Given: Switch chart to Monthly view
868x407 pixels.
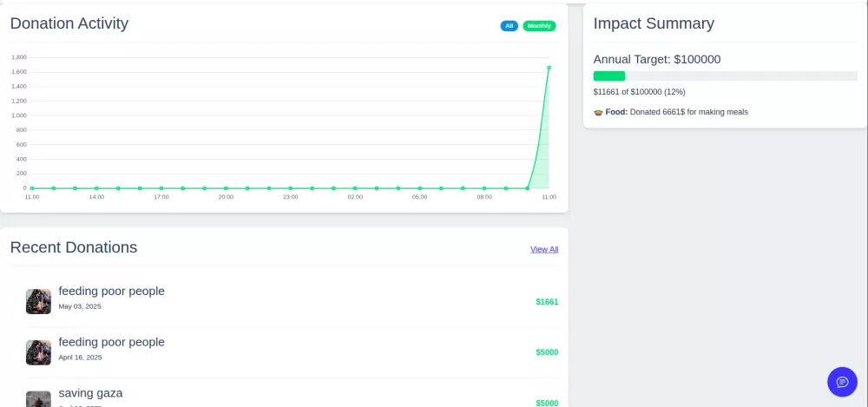Looking at the screenshot, I should [539, 26].
